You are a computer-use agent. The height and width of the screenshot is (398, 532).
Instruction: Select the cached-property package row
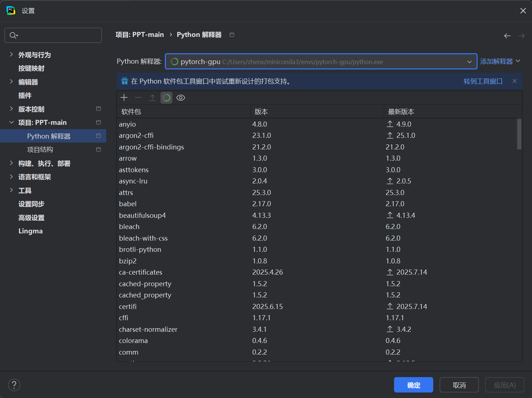(317, 284)
